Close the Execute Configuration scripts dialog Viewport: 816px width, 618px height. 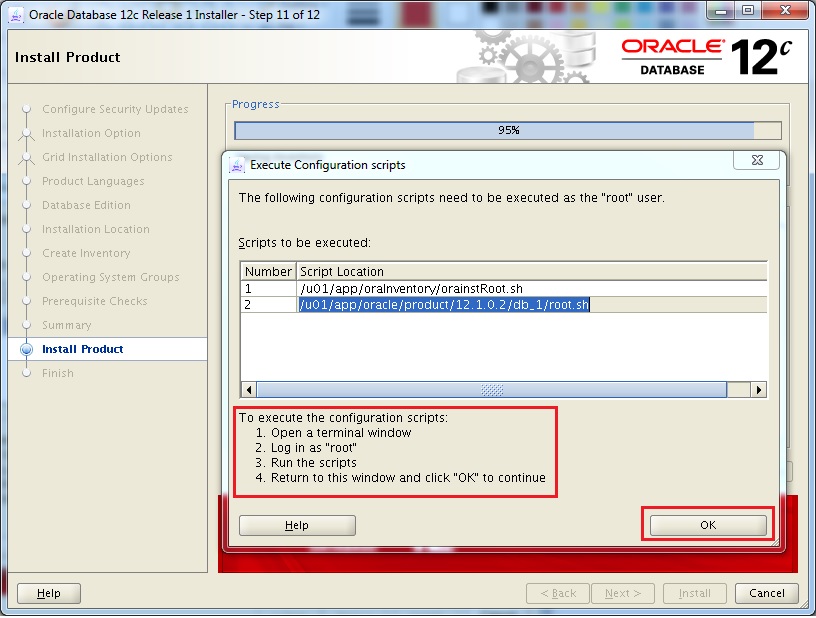[756, 161]
